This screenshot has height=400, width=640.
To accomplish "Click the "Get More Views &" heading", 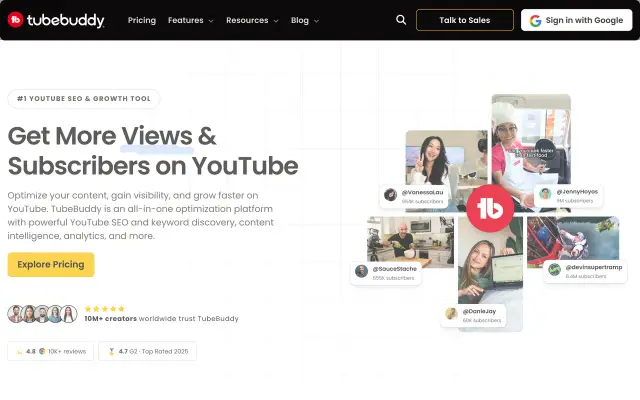I will (112, 136).
